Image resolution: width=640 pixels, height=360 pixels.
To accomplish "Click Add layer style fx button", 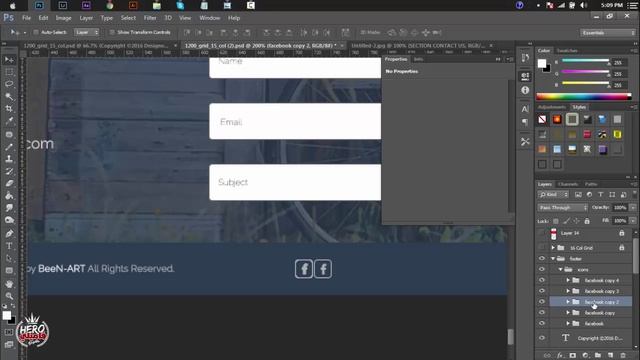I will [560, 355].
